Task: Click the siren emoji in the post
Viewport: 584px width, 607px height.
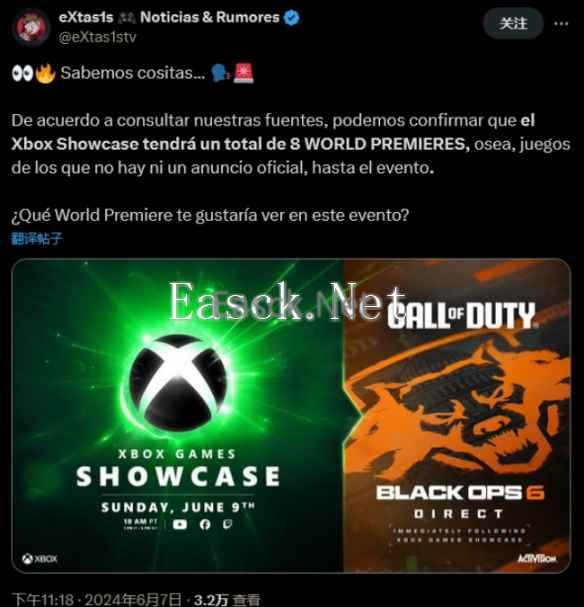Action: tap(244, 73)
